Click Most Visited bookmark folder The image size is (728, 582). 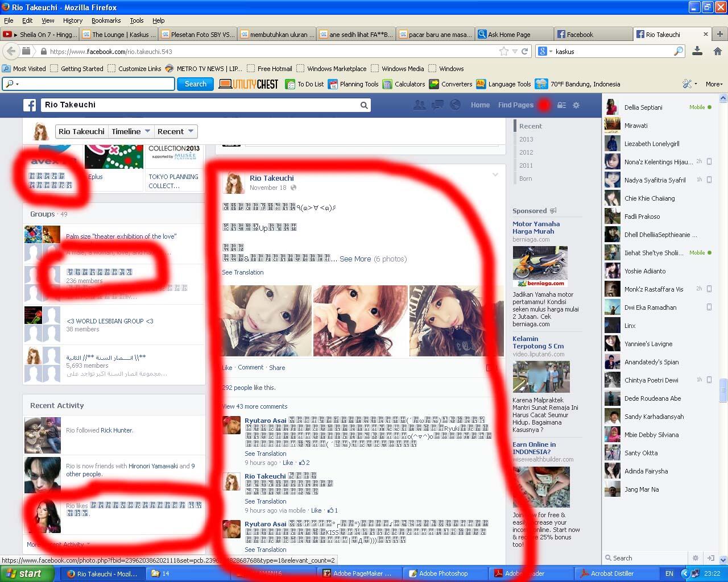point(24,68)
